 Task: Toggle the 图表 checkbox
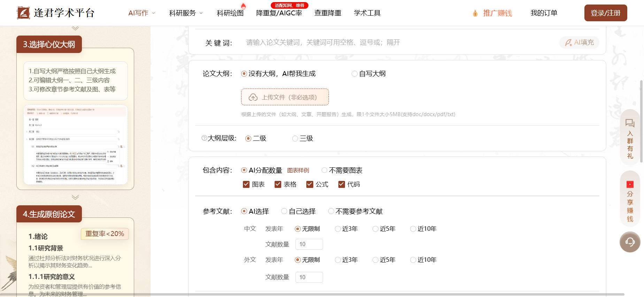(246, 184)
